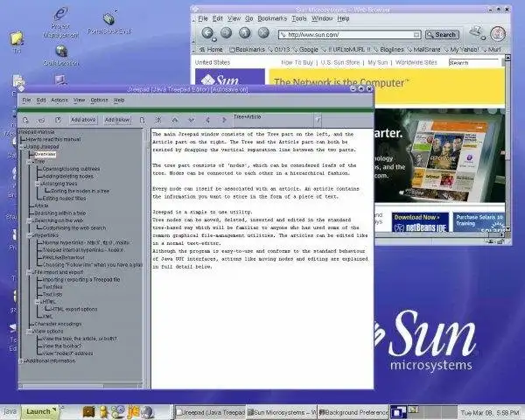Collapse the File import and export node
Viewport: 525px width, 420px height.
(x=30, y=272)
